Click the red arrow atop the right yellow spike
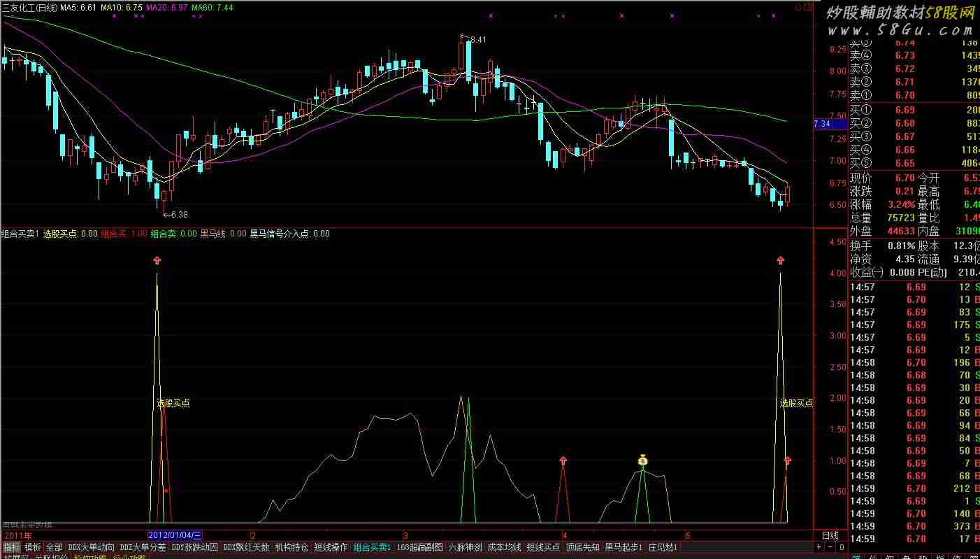The height and width of the screenshot is (559, 980). tap(780, 260)
